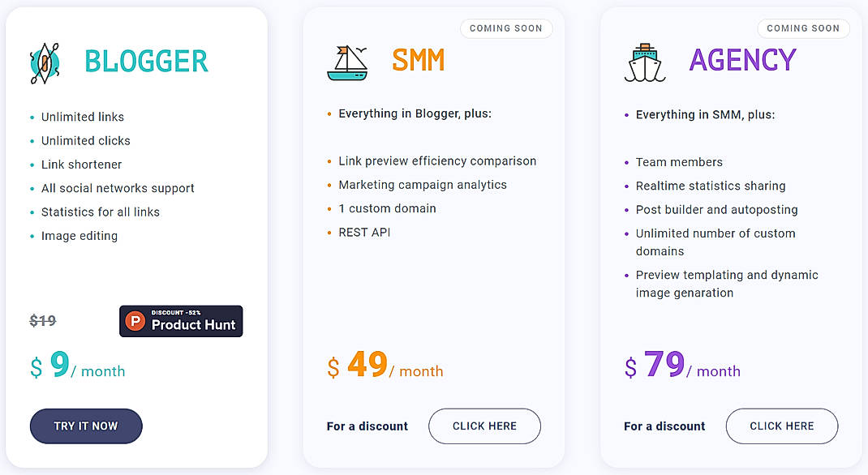This screenshot has height=475, width=868.
Task: Click the DISCOUNT -52% Product Hunt badge
Action: click(x=180, y=321)
